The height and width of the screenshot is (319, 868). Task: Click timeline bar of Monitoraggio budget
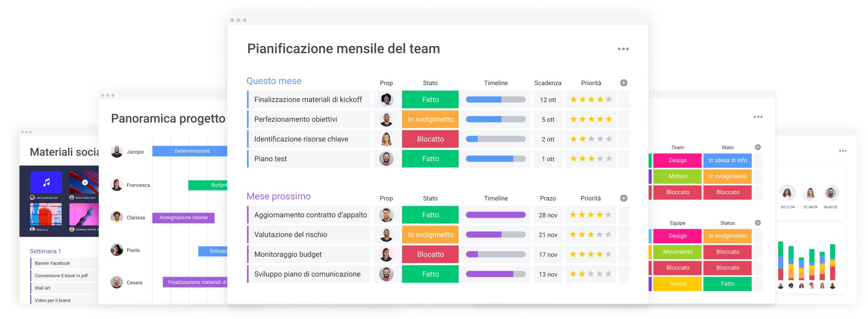point(495,255)
